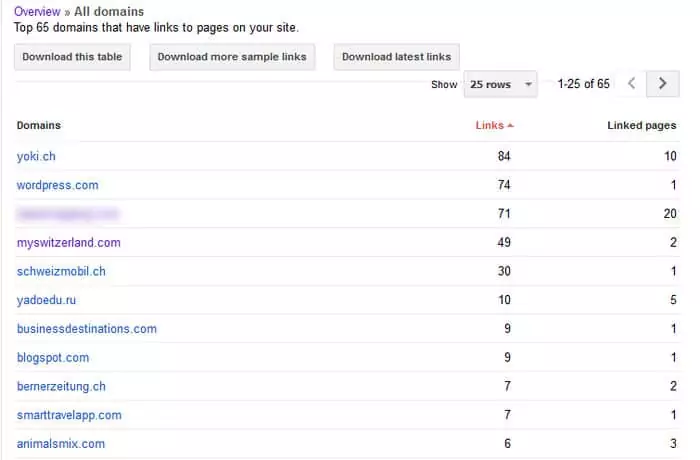This screenshot has width=700, height=460.
Task: Open the blogspot.com domain link
Action: pyautogui.click(x=53, y=358)
